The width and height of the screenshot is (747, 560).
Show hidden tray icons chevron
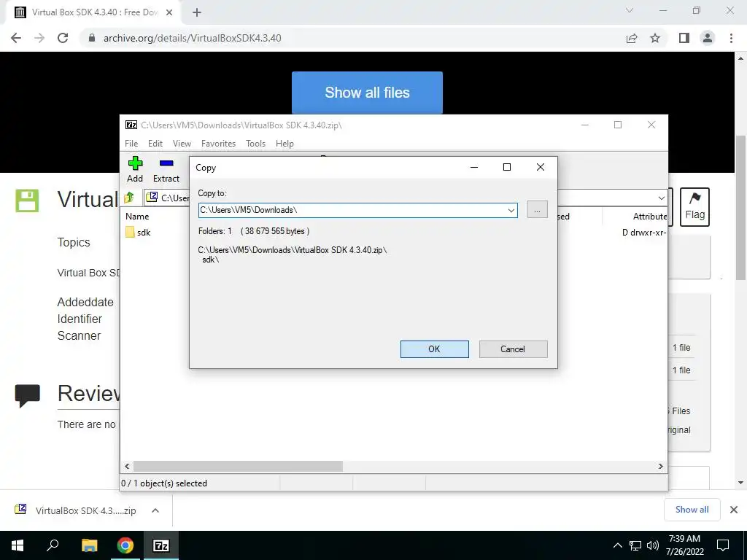617,545
